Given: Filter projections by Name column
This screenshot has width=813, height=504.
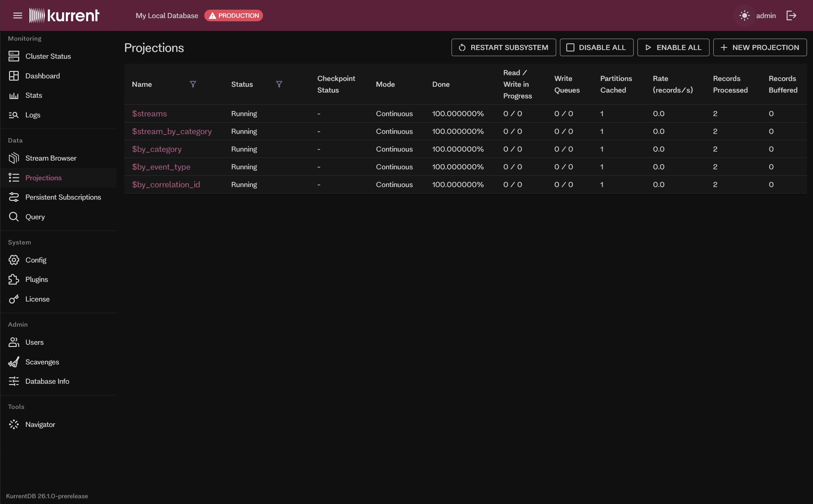Looking at the screenshot, I should tap(193, 84).
